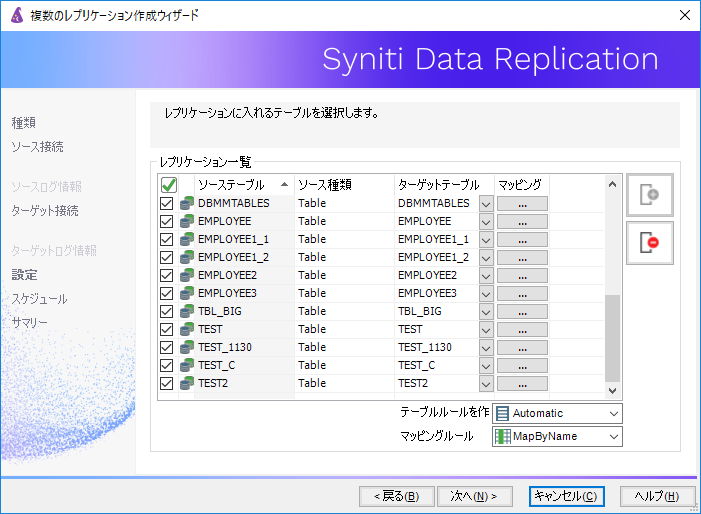Click the 次へ(N) next button
This screenshot has height=514, width=701.
[474, 496]
